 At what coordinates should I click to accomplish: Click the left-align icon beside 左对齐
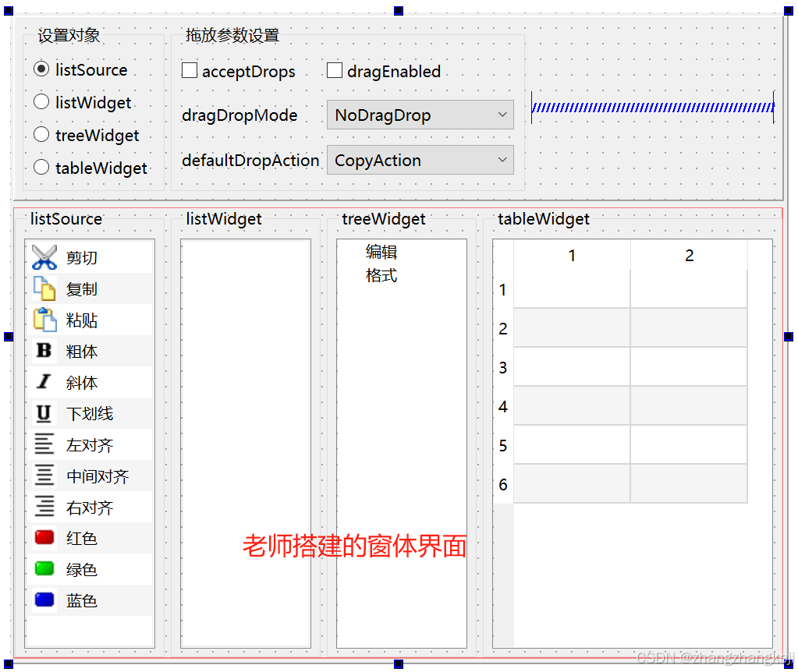pos(44,444)
